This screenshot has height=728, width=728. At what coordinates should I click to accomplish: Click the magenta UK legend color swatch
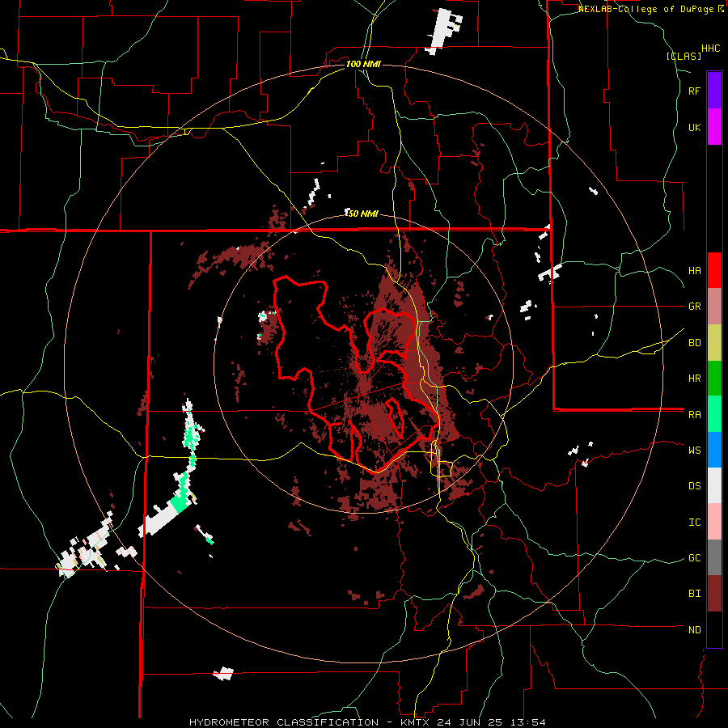tap(714, 127)
